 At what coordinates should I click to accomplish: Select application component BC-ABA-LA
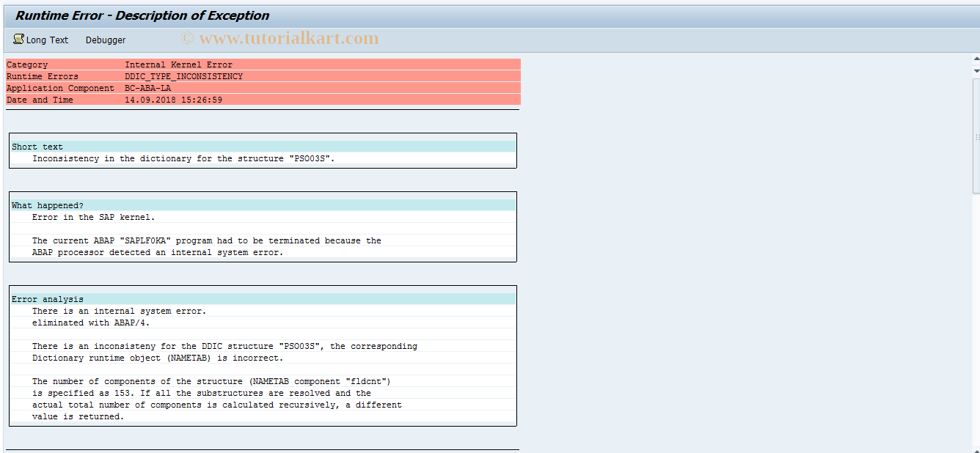coord(147,88)
